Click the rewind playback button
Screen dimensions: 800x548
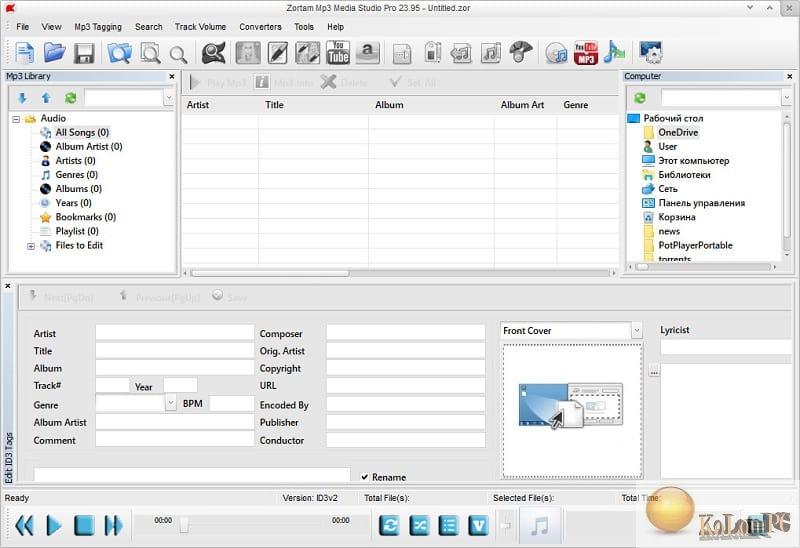[x=24, y=525]
